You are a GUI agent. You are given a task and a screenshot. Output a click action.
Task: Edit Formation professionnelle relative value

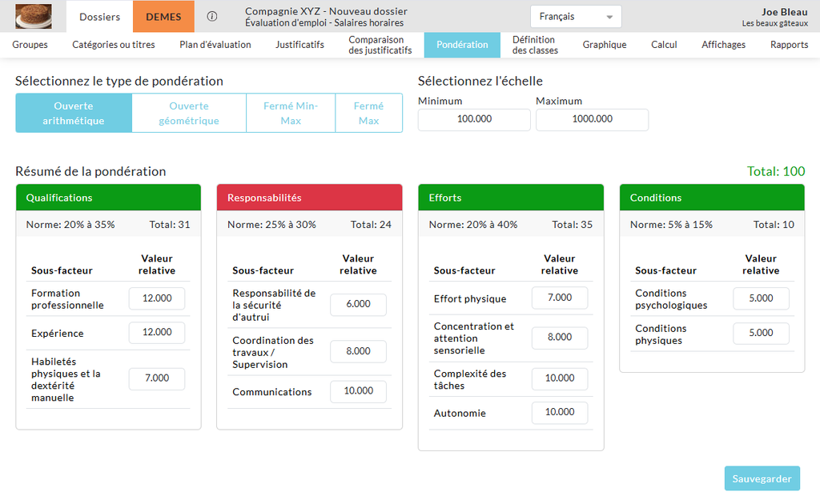pyautogui.click(x=157, y=298)
